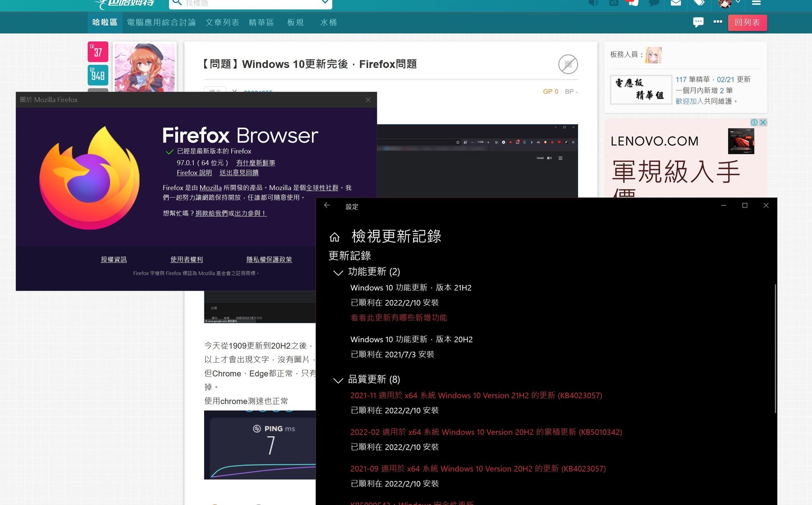Viewport: 812px width, 505px height.
Task: Click the back arrow in the Settings window
Action: (327, 205)
